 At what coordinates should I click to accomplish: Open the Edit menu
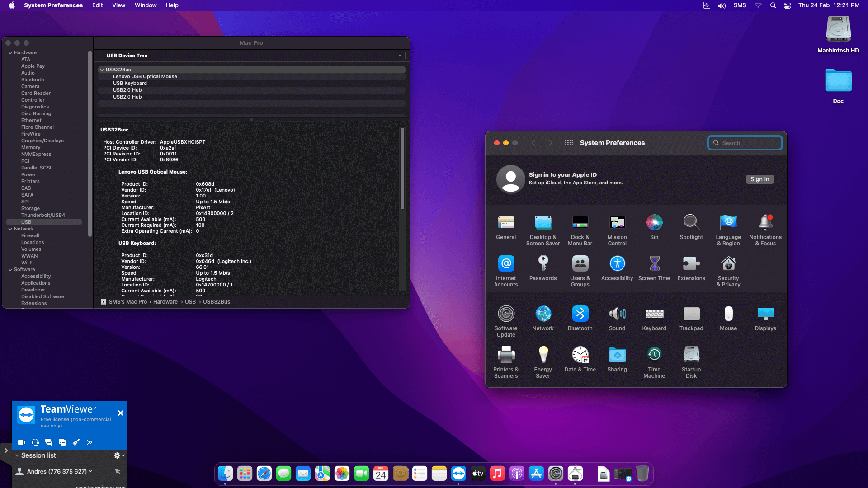click(97, 5)
